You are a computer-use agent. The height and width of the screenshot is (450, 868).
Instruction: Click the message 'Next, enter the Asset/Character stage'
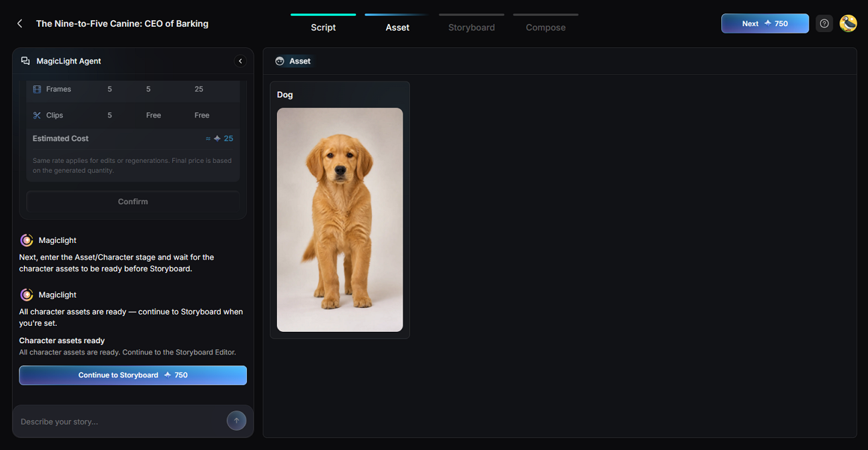point(117,262)
